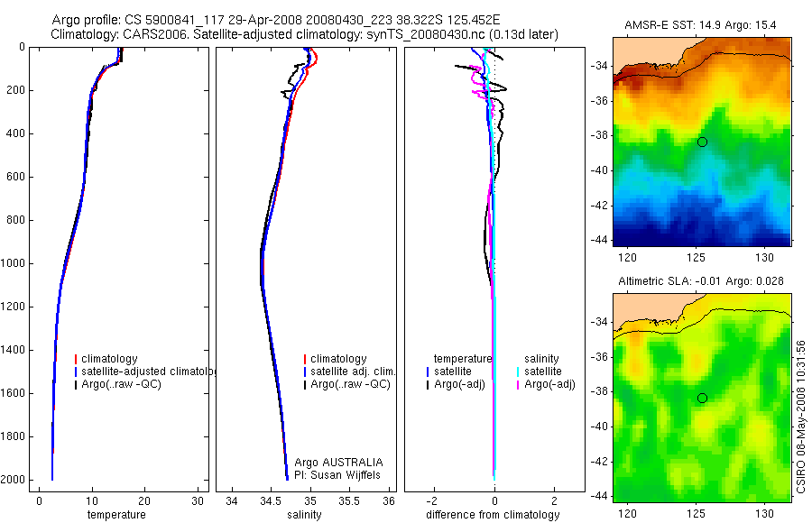Click black Argo(-adj) temperature legend marker
The image size is (812, 523).
[428, 385]
